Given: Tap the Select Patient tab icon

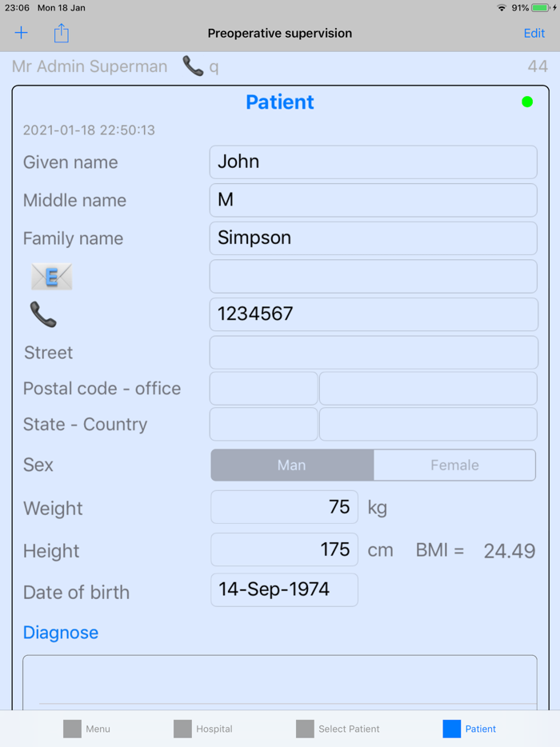Looking at the screenshot, I should [305, 729].
